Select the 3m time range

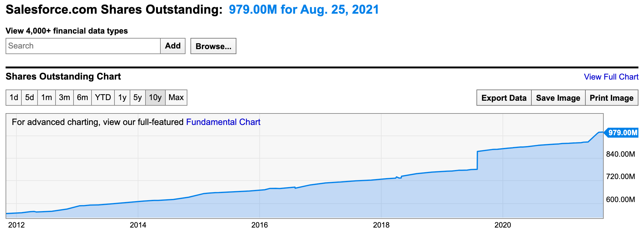[65, 98]
